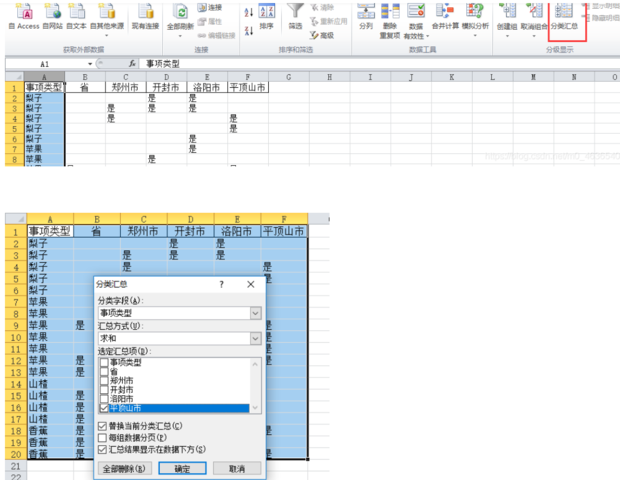Open 高级 (Advanced) filter option
620x480 pixels.
[x=322, y=36]
